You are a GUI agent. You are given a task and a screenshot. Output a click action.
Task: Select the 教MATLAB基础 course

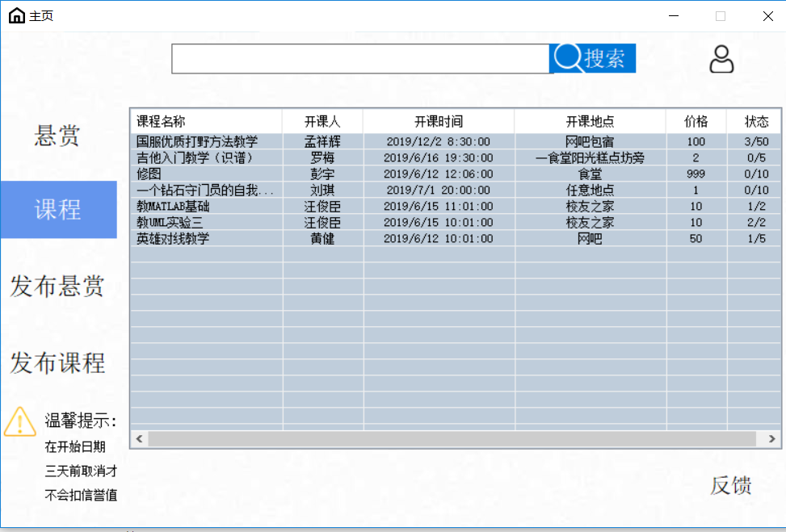click(x=173, y=207)
